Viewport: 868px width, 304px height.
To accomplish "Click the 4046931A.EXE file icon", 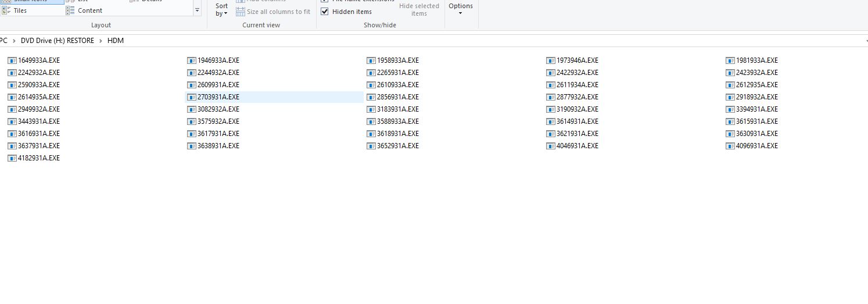I will click(x=551, y=146).
